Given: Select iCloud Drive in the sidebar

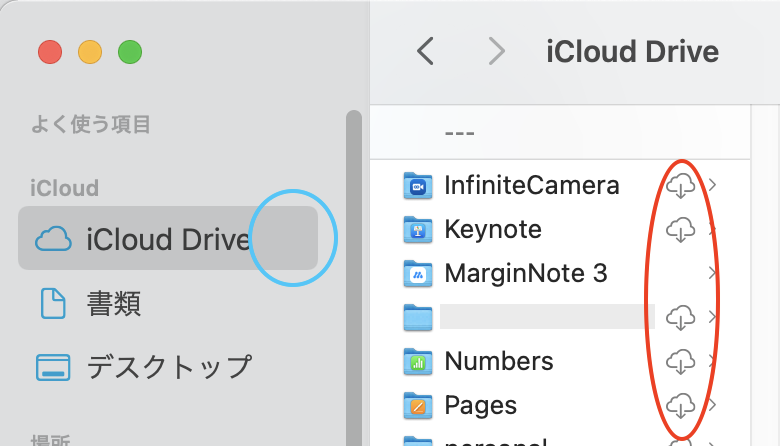Looking at the screenshot, I should 167,239.
